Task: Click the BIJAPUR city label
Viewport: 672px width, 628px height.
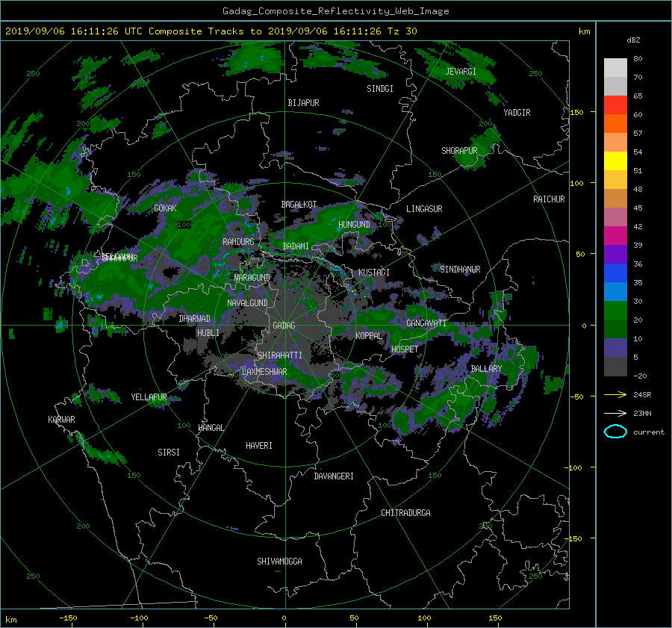Action: pos(303,103)
